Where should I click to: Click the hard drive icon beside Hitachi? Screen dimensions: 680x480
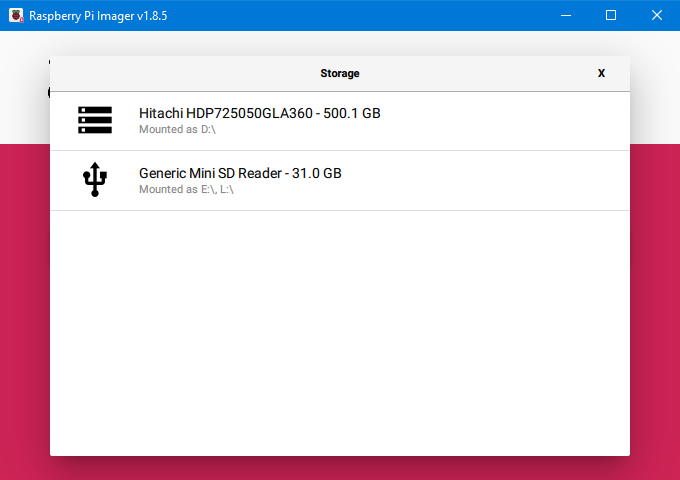tap(95, 120)
